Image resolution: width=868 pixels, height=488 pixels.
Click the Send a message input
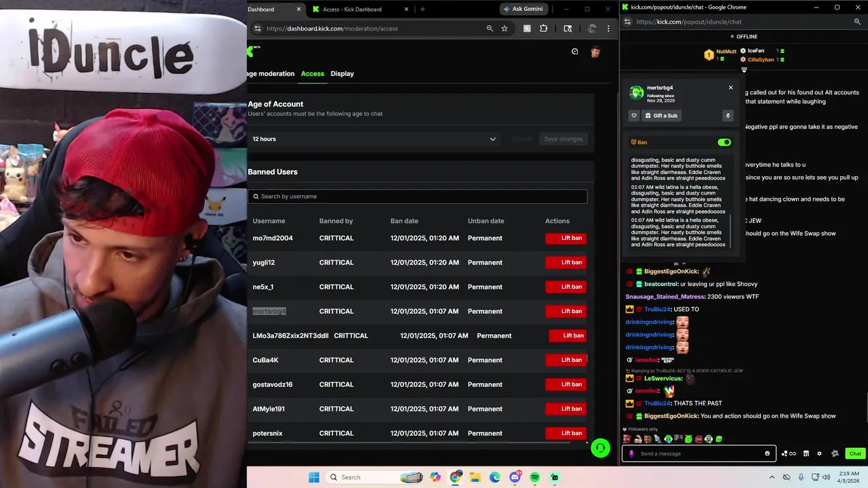(x=698, y=453)
